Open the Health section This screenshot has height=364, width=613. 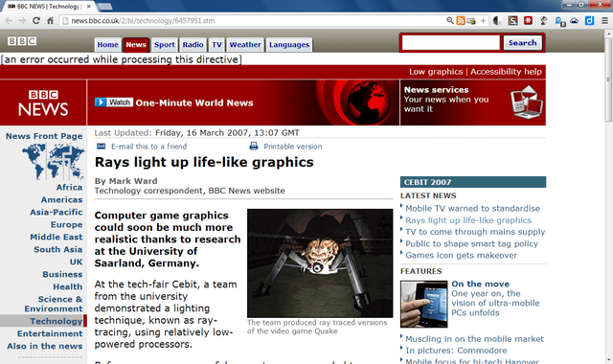[68, 286]
